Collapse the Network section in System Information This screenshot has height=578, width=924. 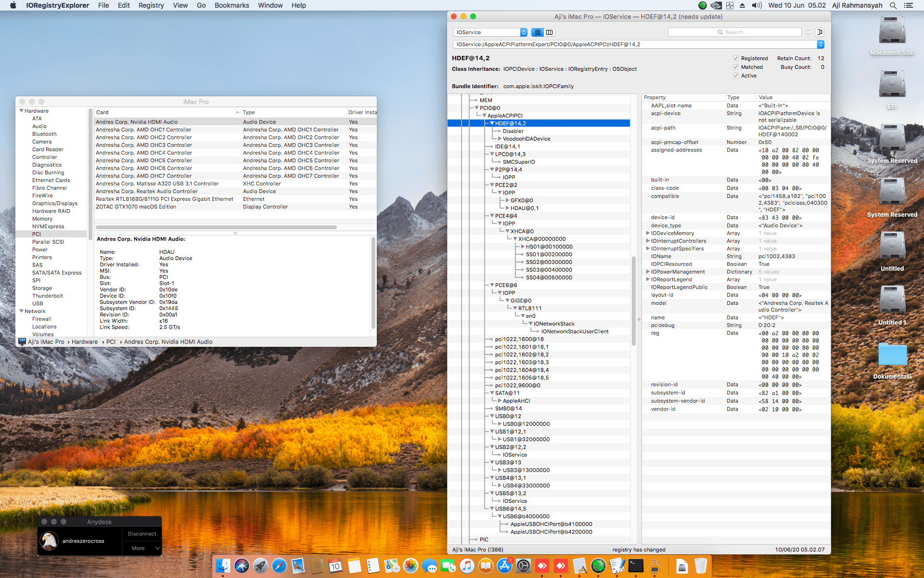click(x=22, y=311)
